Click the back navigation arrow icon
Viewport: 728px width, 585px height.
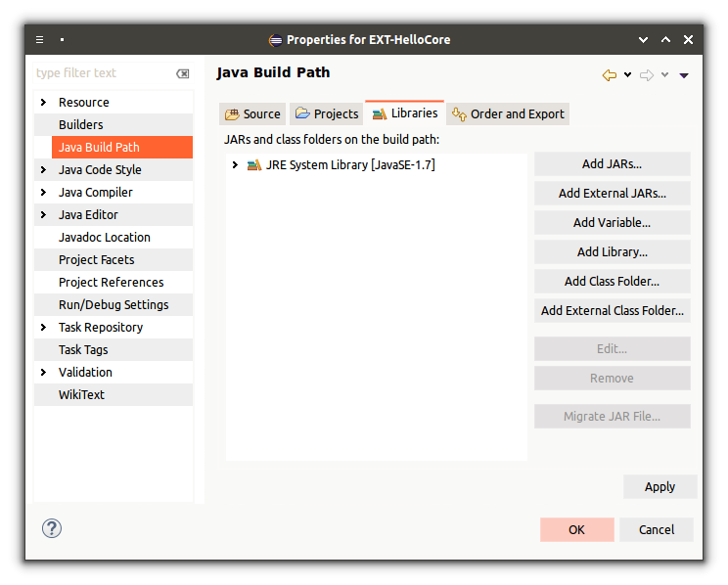609,75
